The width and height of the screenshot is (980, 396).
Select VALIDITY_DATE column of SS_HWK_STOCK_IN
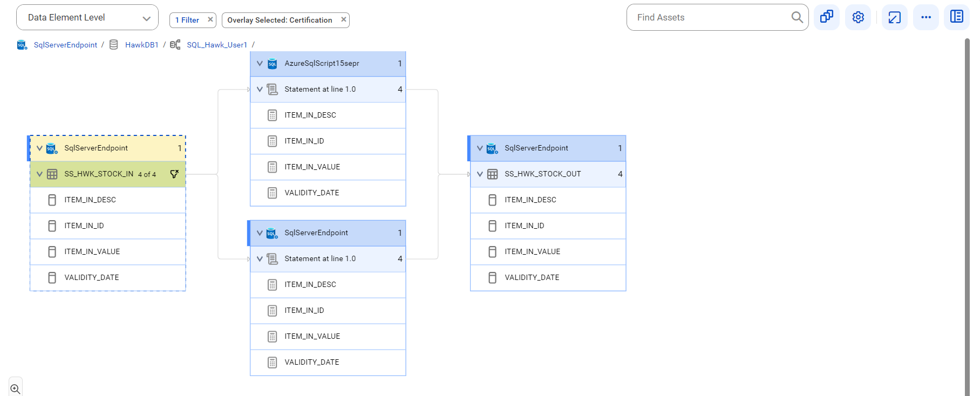coord(108,278)
